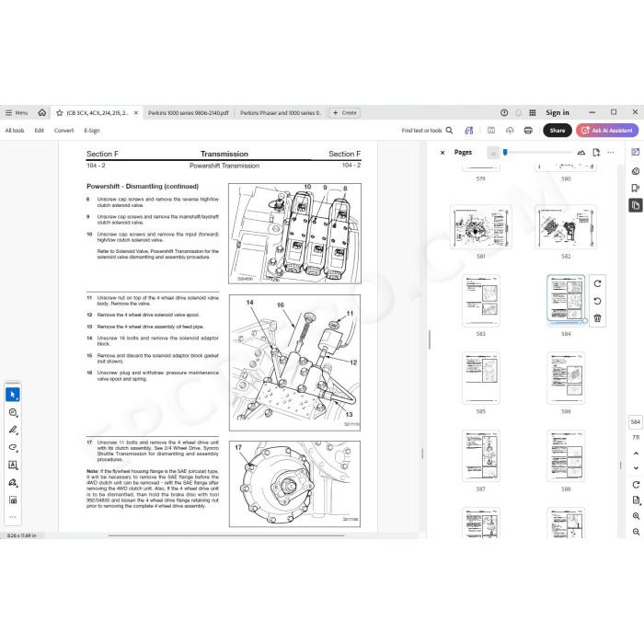The image size is (644, 644).
Task: Select the add text box tool
Action: (x=13, y=465)
